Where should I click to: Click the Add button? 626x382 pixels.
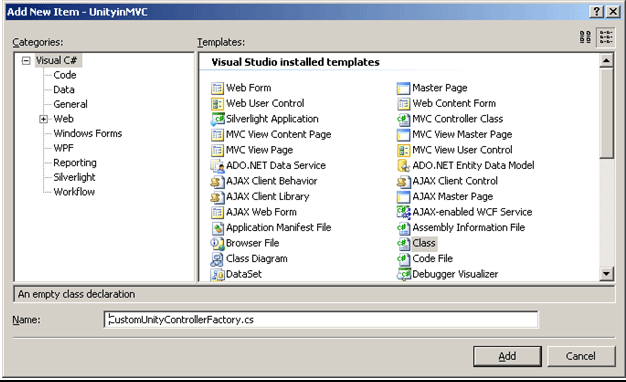[507, 356]
